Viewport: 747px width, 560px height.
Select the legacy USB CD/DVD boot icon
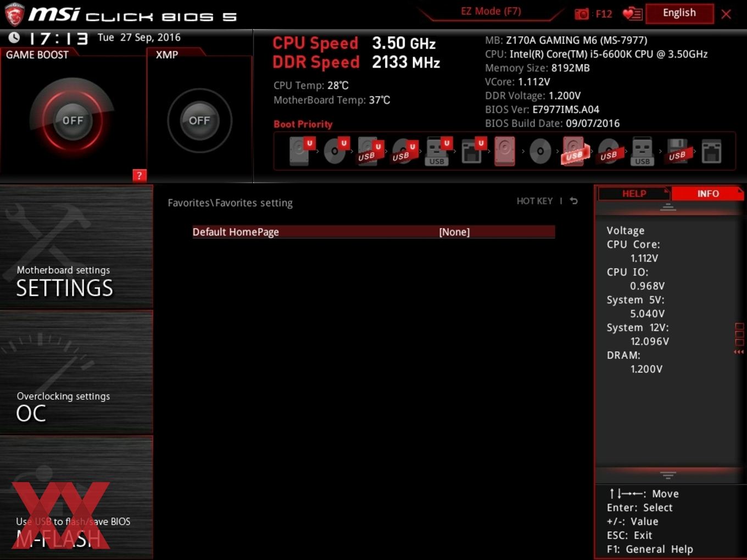tap(609, 151)
